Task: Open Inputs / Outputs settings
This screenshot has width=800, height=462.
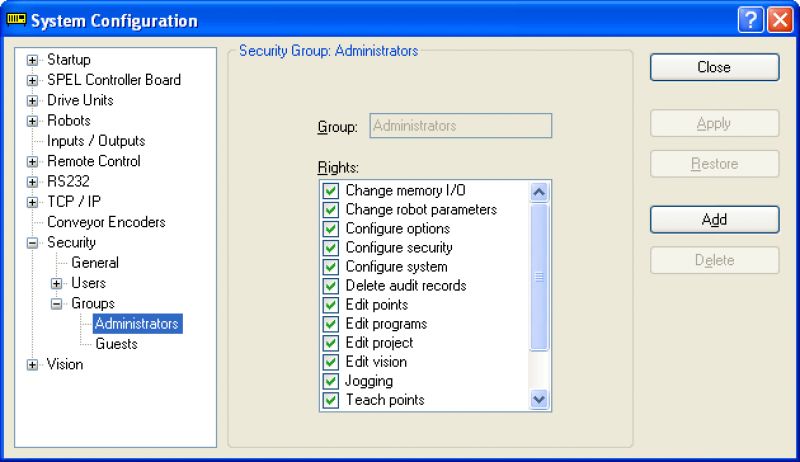Action: 96,141
